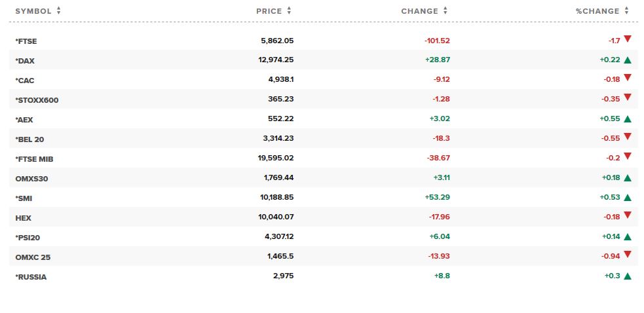The height and width of the screenshot is (313, 644).
Task: Open the *DAX symbol link
Action: 25,61
